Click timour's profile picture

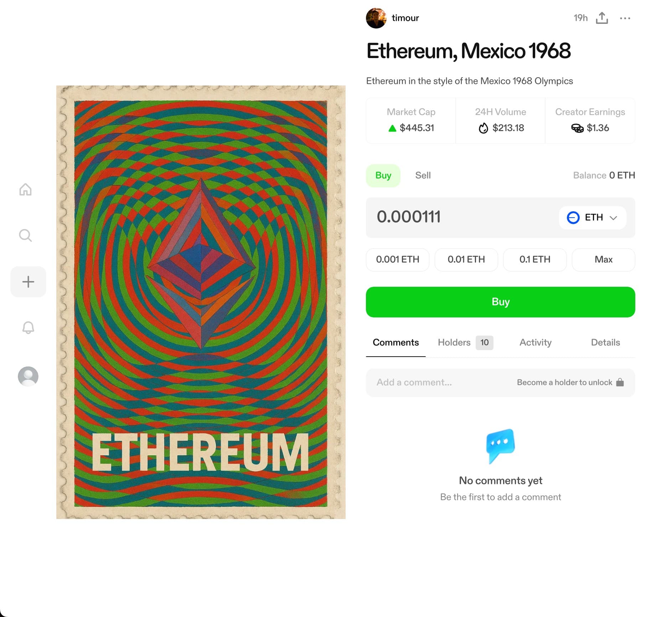pos(376,18)
